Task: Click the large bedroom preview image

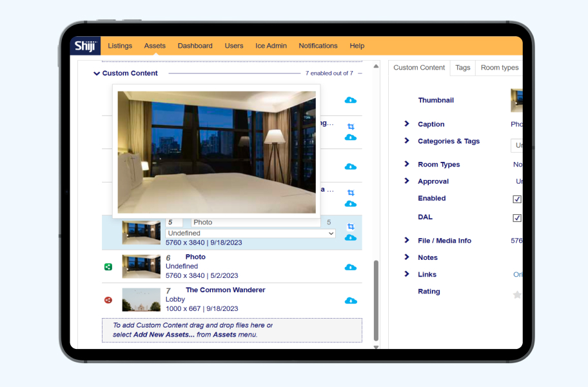Action: (217, 152)
